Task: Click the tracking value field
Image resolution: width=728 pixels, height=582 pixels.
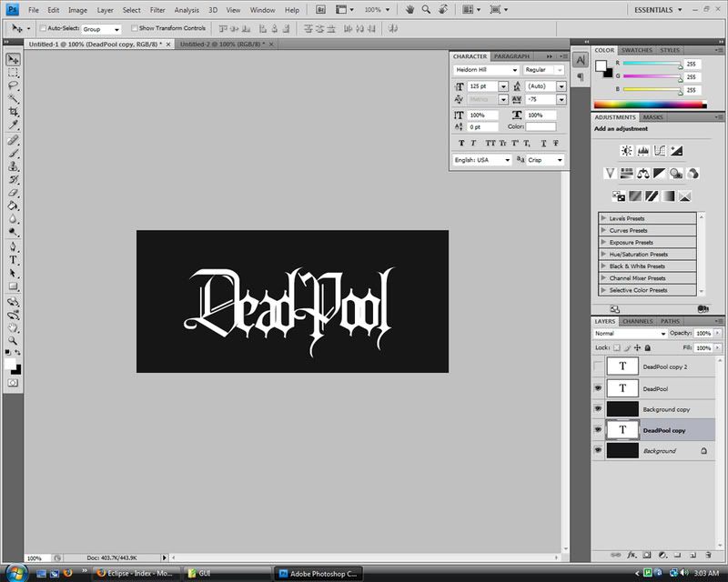Action: click(541, 99)
